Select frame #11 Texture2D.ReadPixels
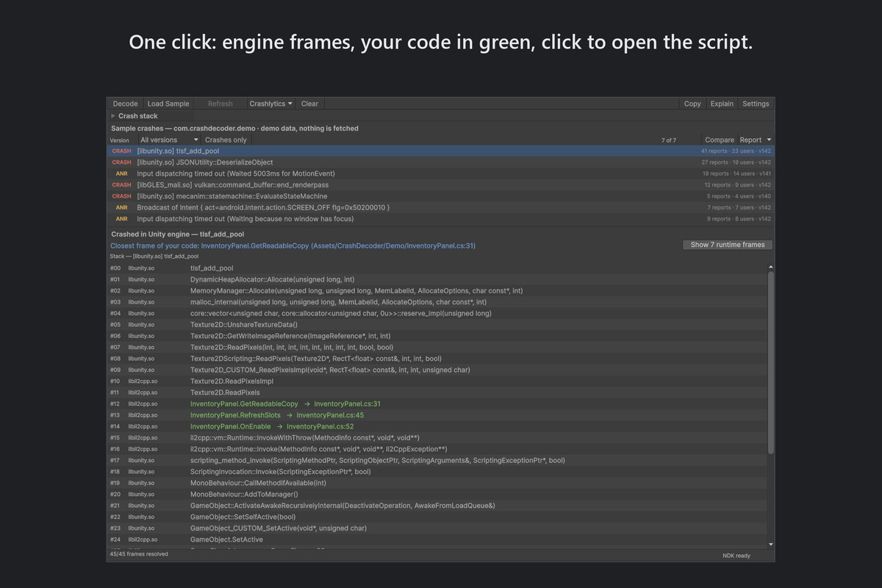The width and height of the screenshot is (882, 588). (x=437, y=392)
